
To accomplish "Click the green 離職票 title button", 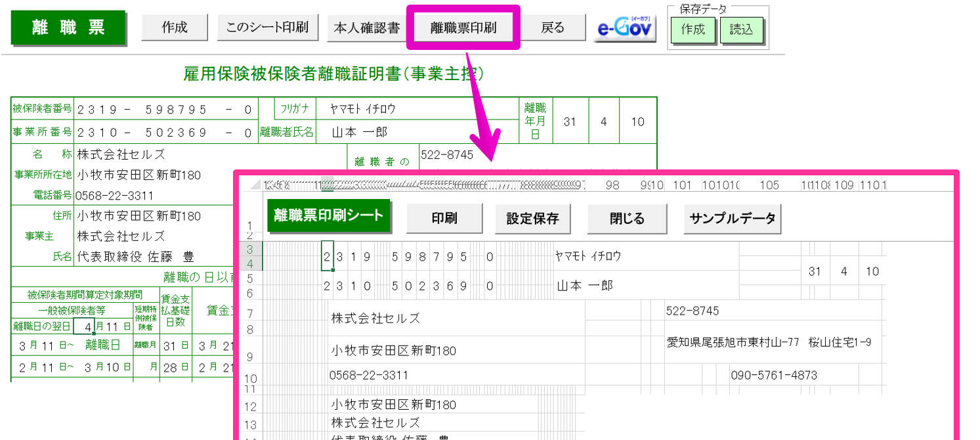I will point(68,28).
